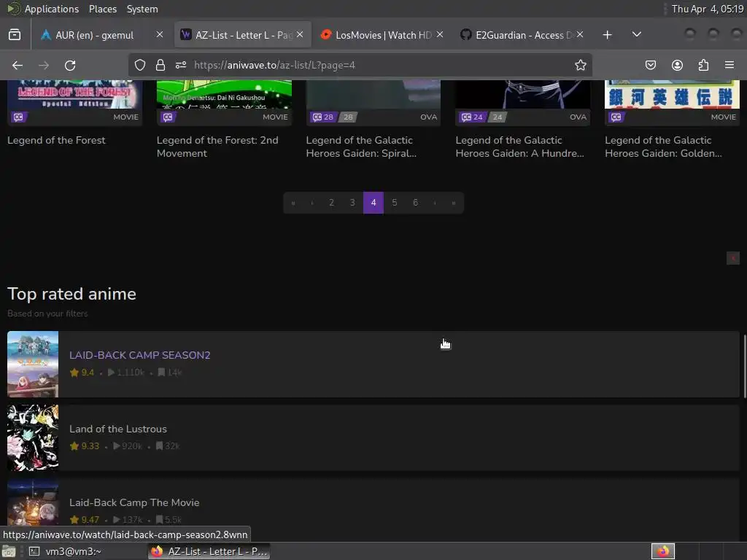Open site permissions icon in address bar
This screenshot has width=747, height=560.
(181, 65)
